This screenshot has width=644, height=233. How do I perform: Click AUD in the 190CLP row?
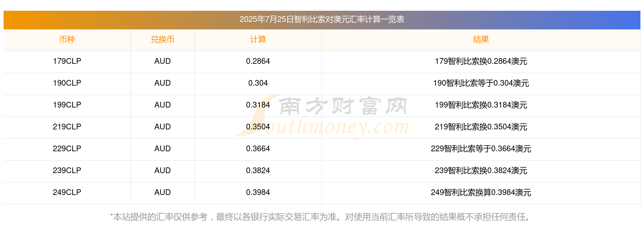(x=162, y=83)
